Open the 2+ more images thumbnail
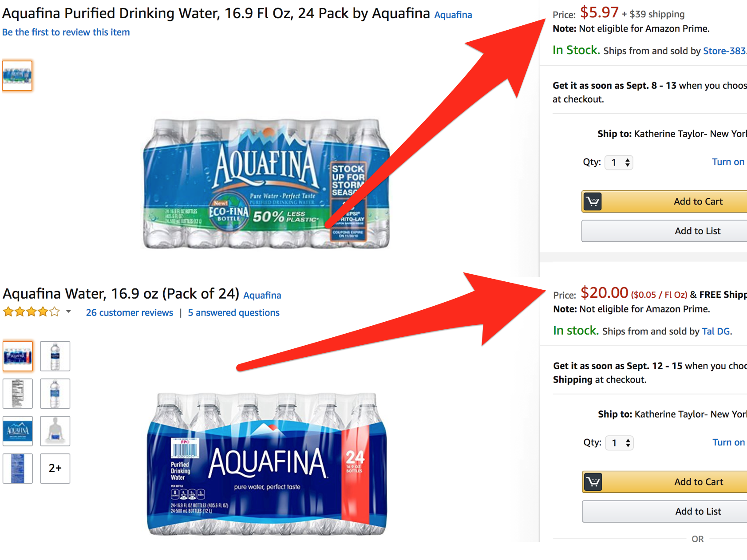This screenshot has width=747, height=560. point(55,468)
